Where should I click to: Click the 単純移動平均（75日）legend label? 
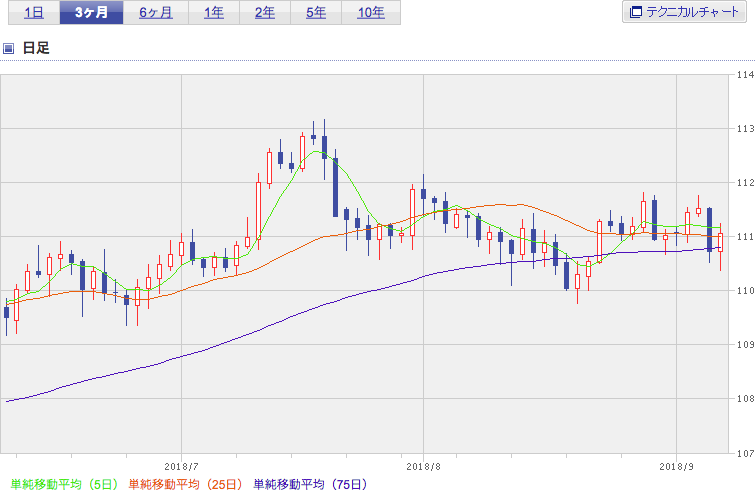coord(311,484)
